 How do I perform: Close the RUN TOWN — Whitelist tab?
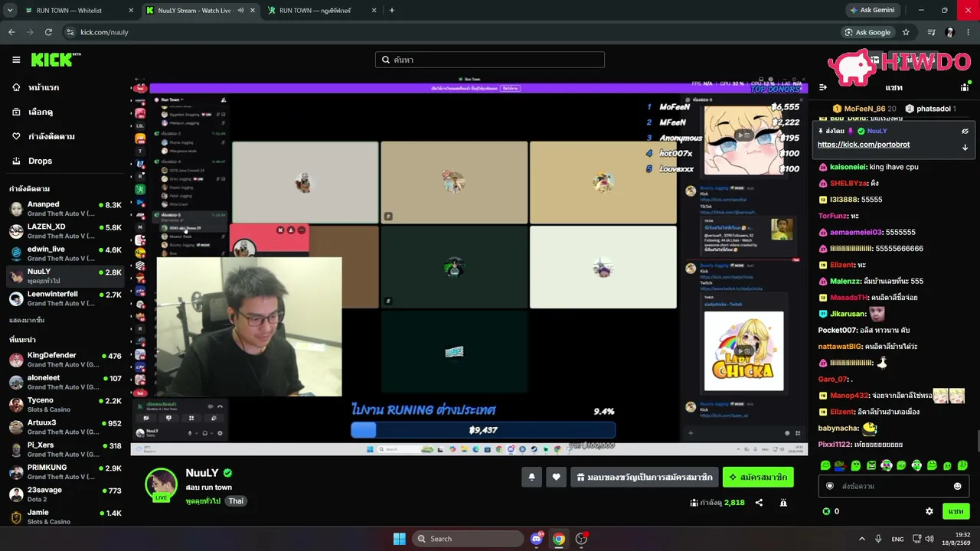click(x=131, y=11)
